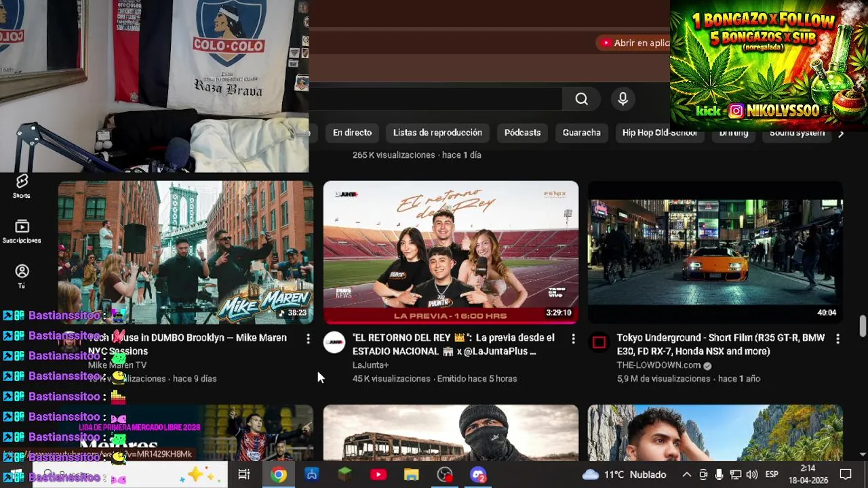The height and width of the screenshot is (488, 868).
Task: Play the Mike Maren DUMBO thumbnail
Action: 185,252
